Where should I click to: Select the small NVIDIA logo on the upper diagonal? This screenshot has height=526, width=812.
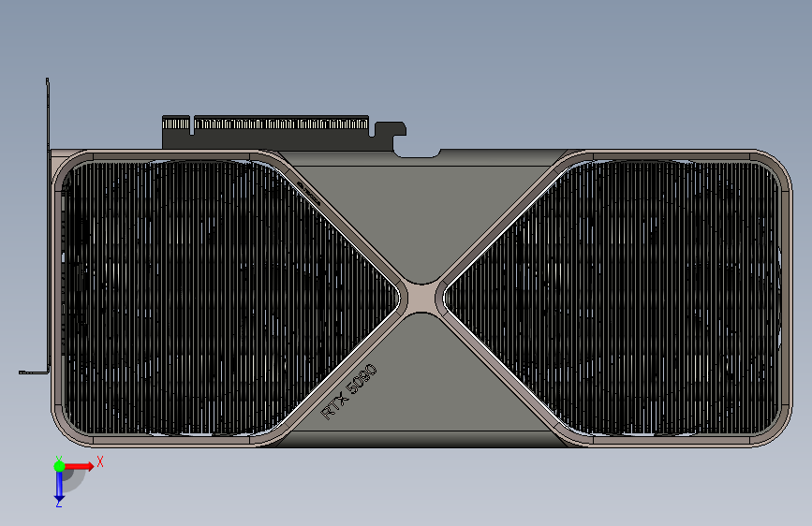(309, 194)
